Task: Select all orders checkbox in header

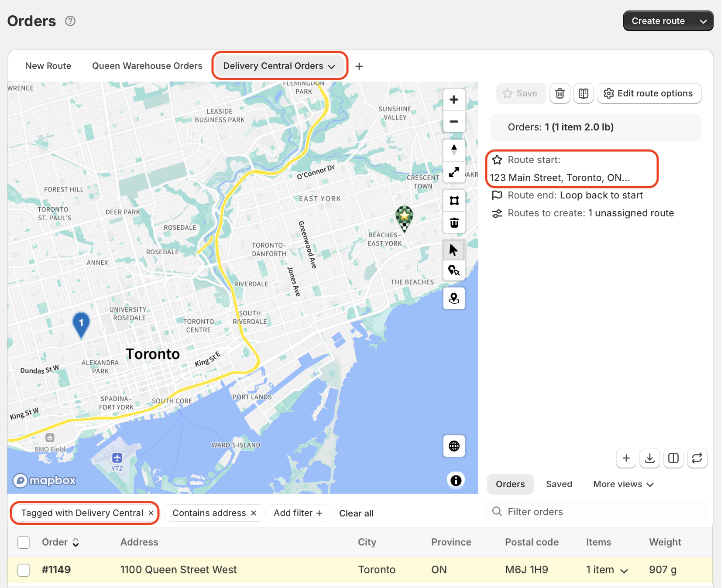Action: 24,542
